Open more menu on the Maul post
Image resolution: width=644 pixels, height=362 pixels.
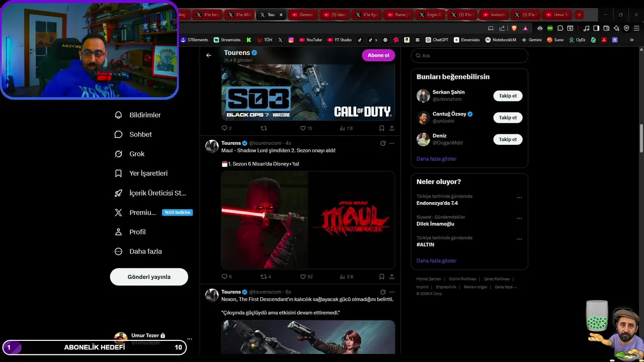tap(391, 143)
